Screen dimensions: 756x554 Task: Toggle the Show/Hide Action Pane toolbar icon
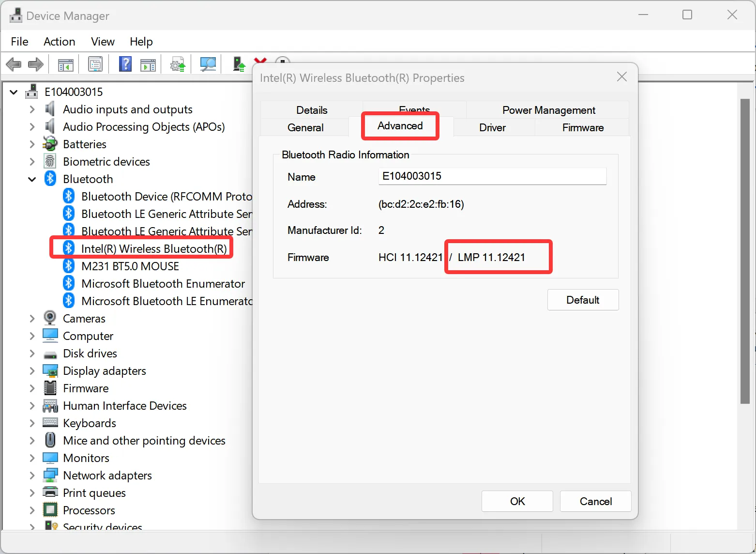tap(148, 64)
